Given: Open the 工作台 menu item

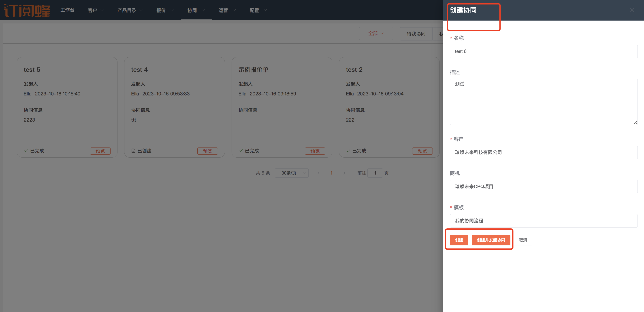Looking at the screenshot, I should tap(67, 10).
